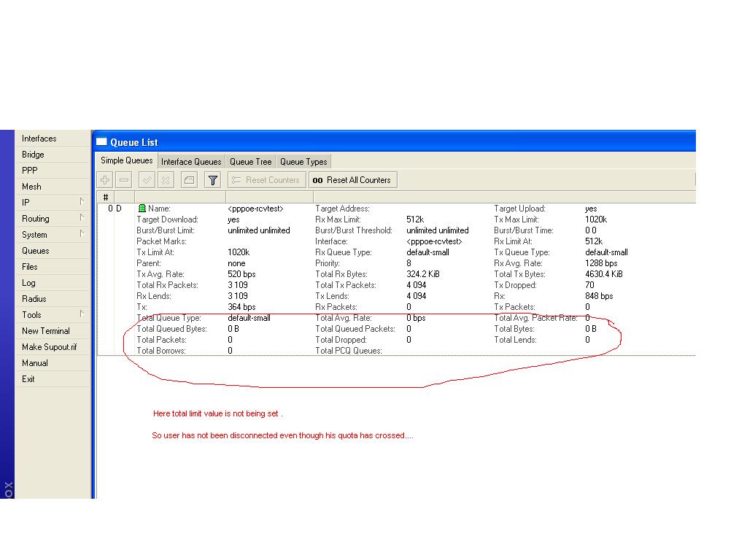Click Exit in the sidebar
The image size is (747, 560).
pos(53,379)
